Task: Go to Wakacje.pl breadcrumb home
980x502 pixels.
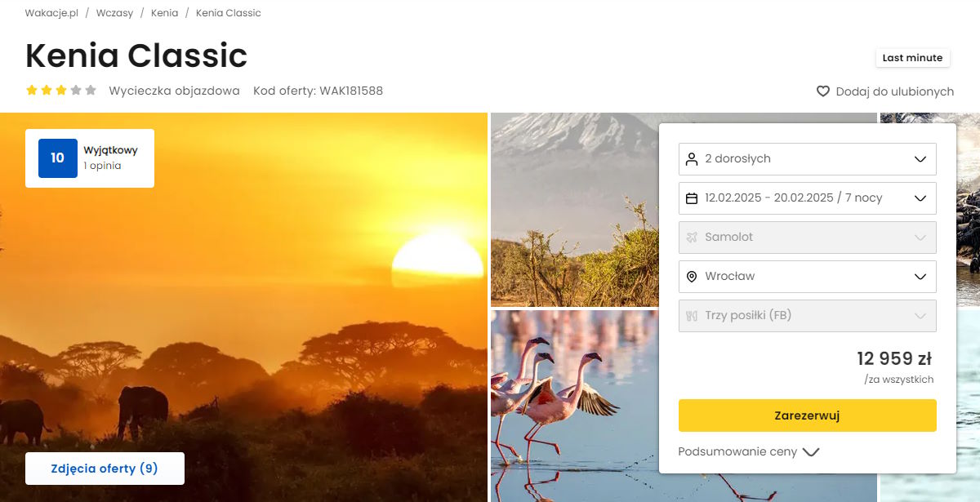Action: (x=51, y=13)
